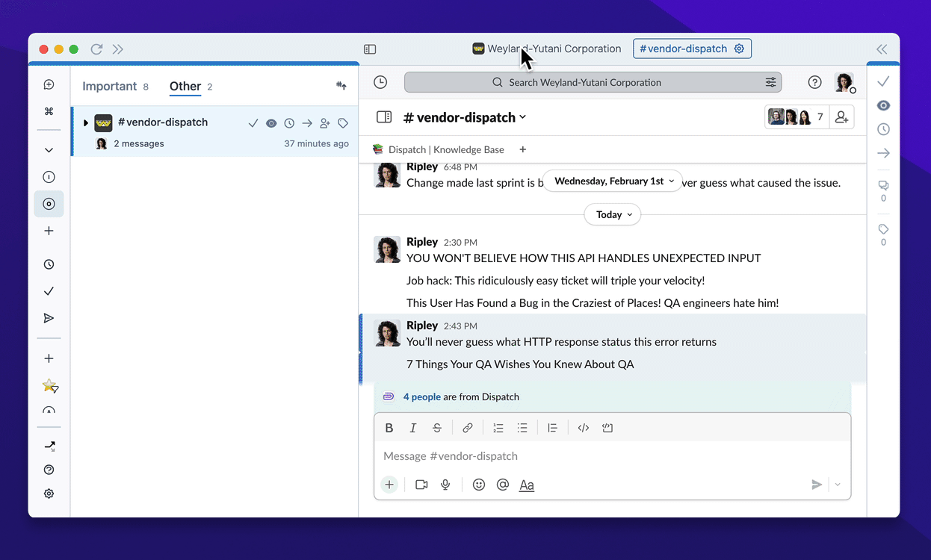
Task: Click the 4 people link
Action: 422,396
